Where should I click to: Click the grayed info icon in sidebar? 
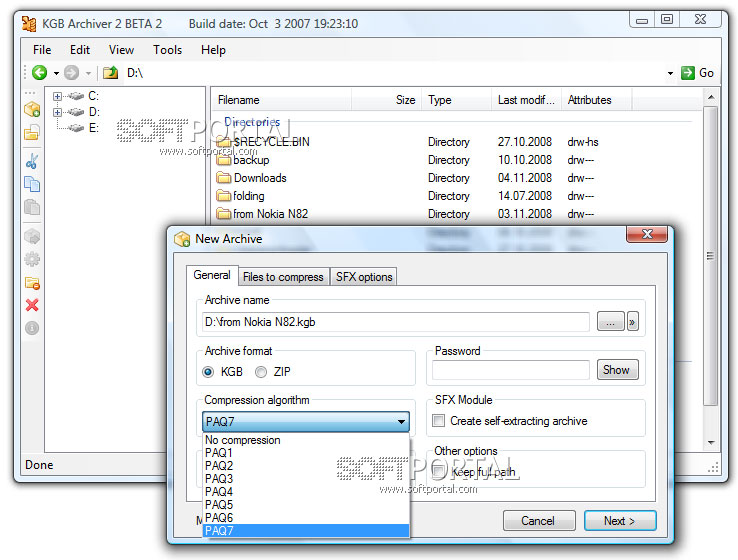pyautogui.click(x=32, y=328)
